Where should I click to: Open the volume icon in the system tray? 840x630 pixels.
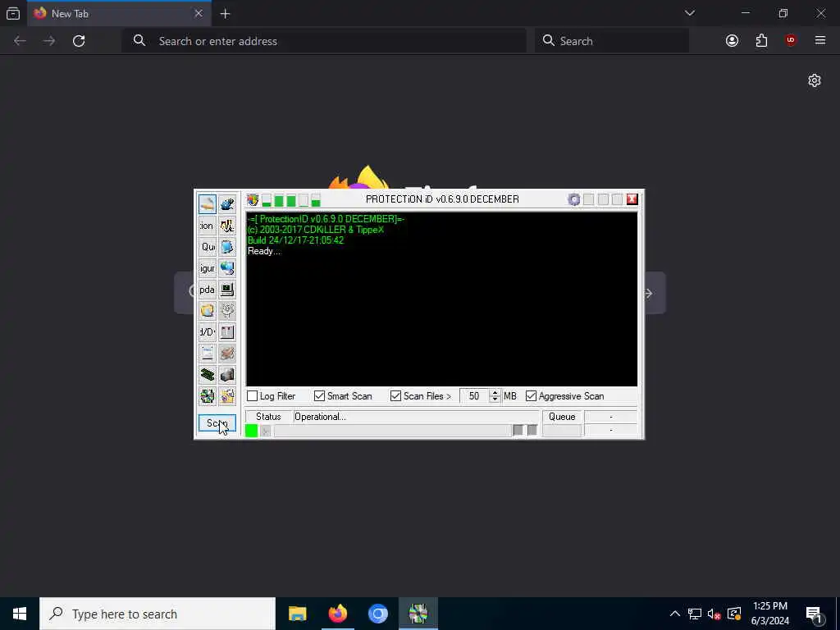coord(714,614)
